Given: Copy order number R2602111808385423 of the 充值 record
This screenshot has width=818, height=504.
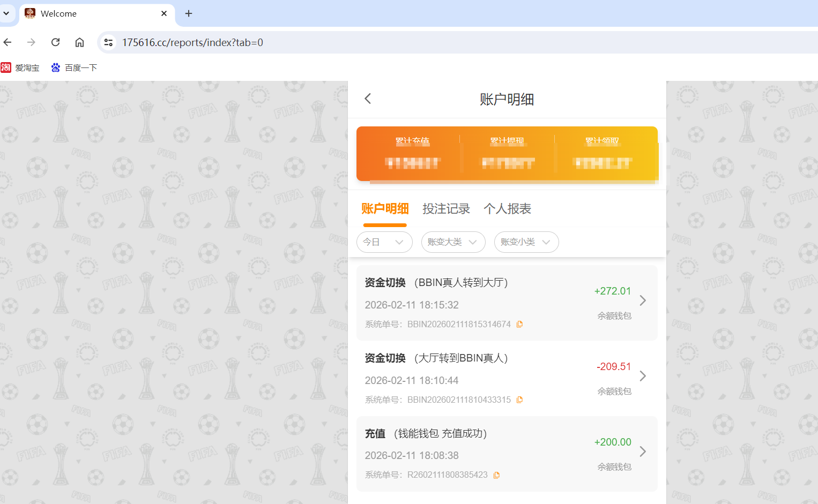Looking at the screenshot, I should [496, 475].
